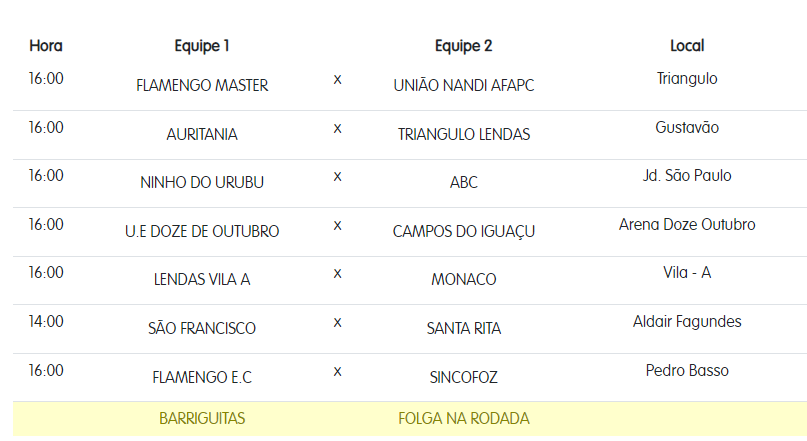807x441 pixels.
Task: Click the Gustavão venue text
Action: click(687, 127)
